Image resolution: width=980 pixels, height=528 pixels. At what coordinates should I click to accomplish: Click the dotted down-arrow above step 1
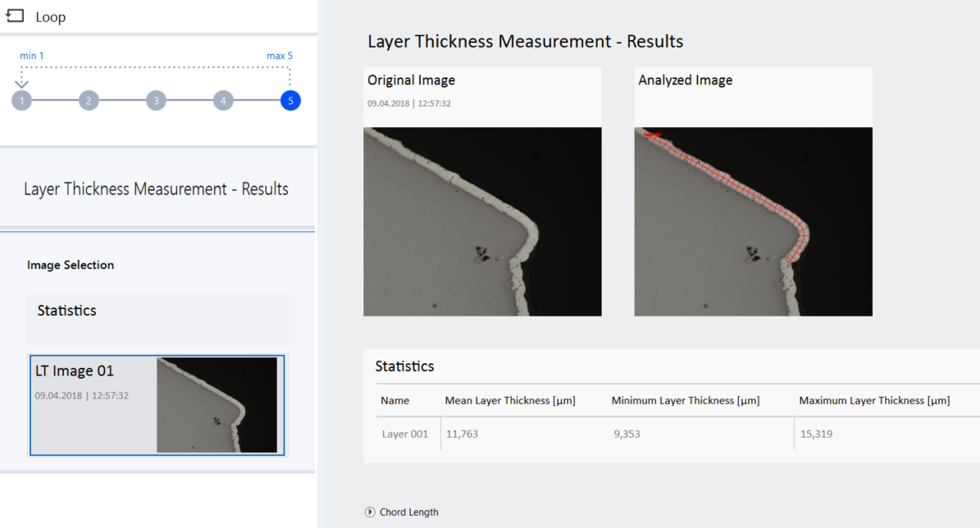[21, 81]
